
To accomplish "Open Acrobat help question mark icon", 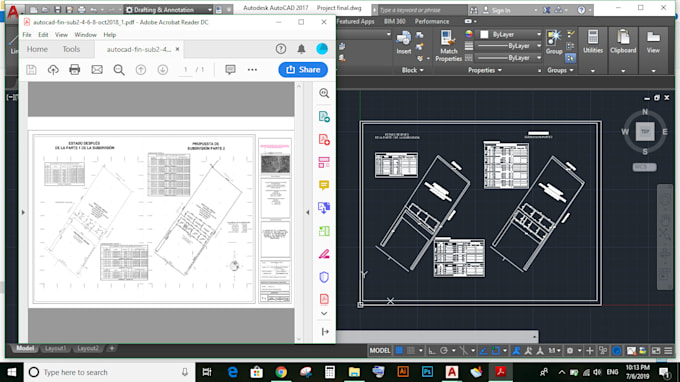I will click(281, 49).
